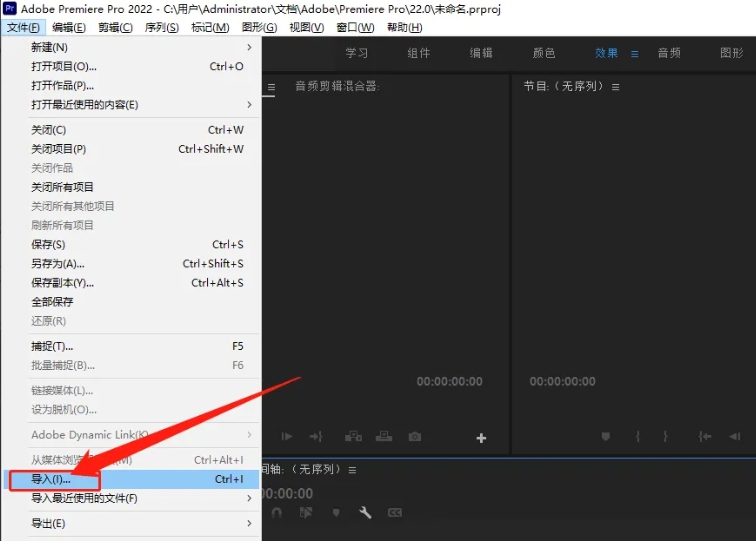Click the Step Forward icon in source monitor
The width and height of the screenshot is (756, 541).
[x=287, y=437]
